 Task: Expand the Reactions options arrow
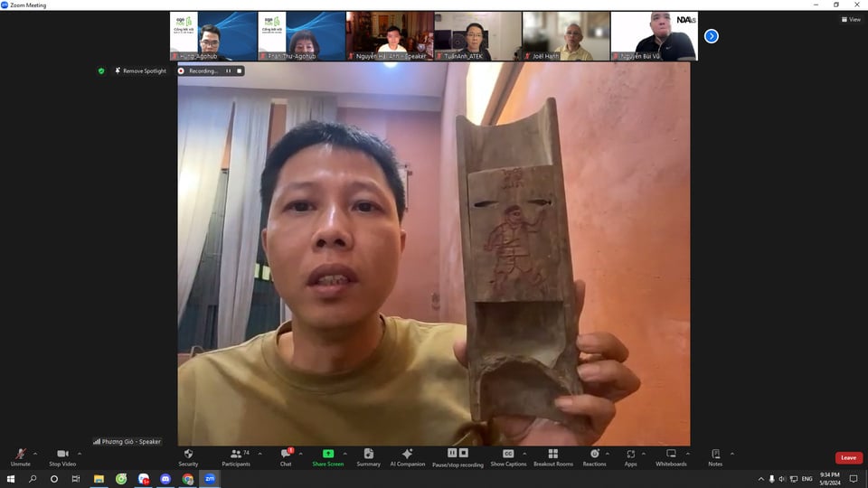tap(608, 454)
